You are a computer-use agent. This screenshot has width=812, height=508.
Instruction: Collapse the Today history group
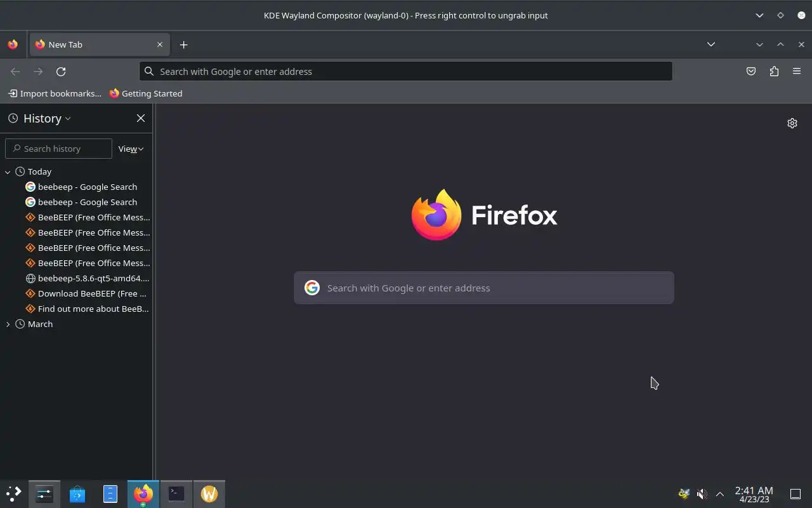(8, 171)
